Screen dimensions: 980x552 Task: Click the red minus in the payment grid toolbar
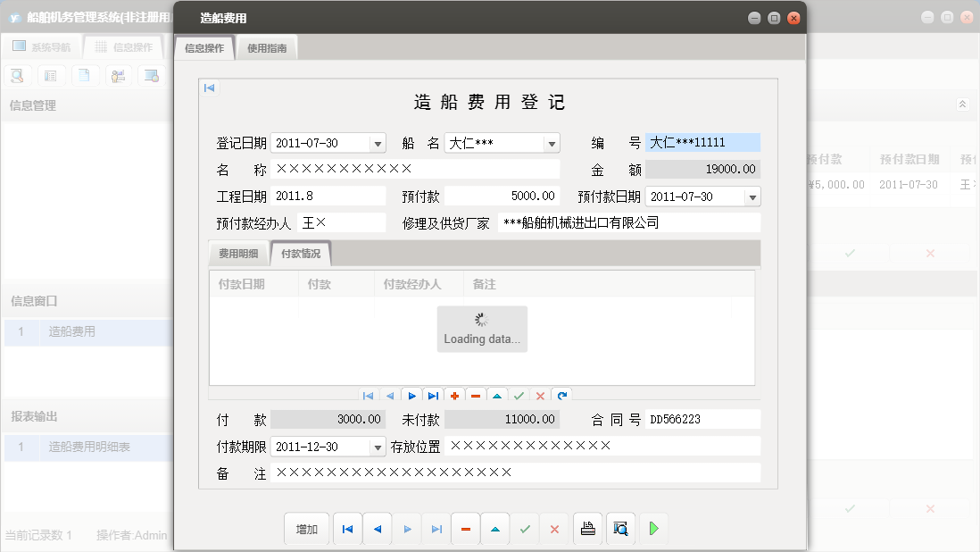pos(476,395)
